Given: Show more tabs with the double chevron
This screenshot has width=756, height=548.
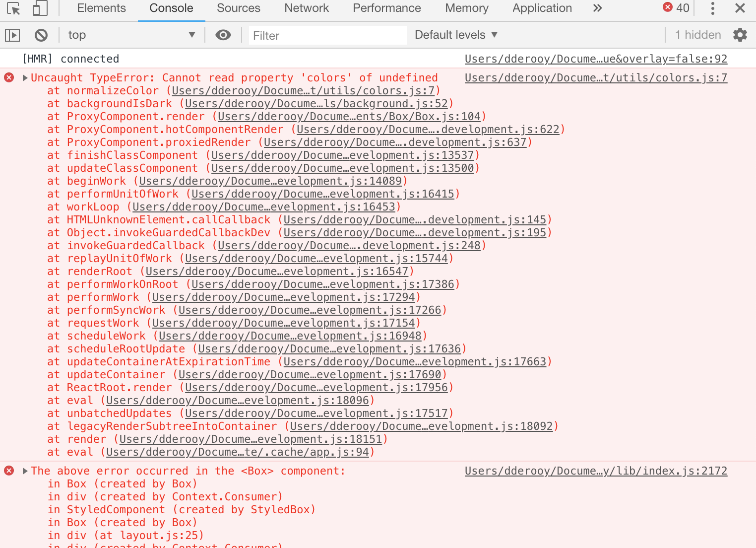Looking at the screenshot, I should click(x=598, y=8).
